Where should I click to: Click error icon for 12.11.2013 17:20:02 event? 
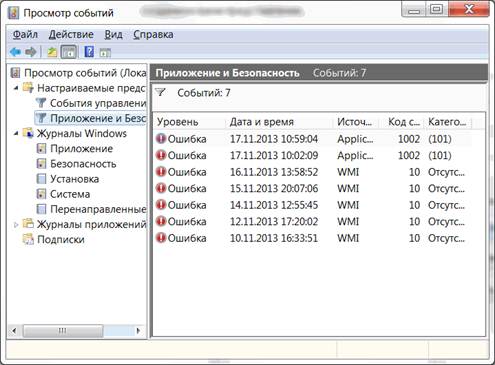click(161, 221)
